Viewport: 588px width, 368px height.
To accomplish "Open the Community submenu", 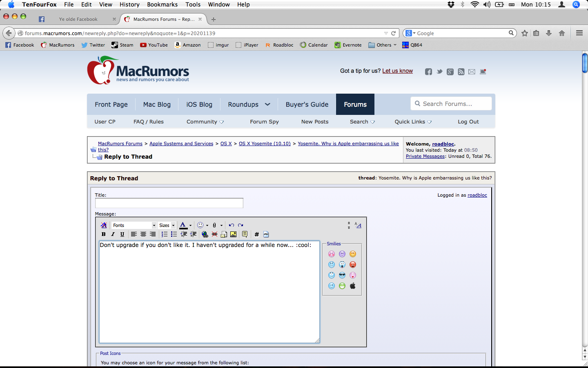I will 205,122.
